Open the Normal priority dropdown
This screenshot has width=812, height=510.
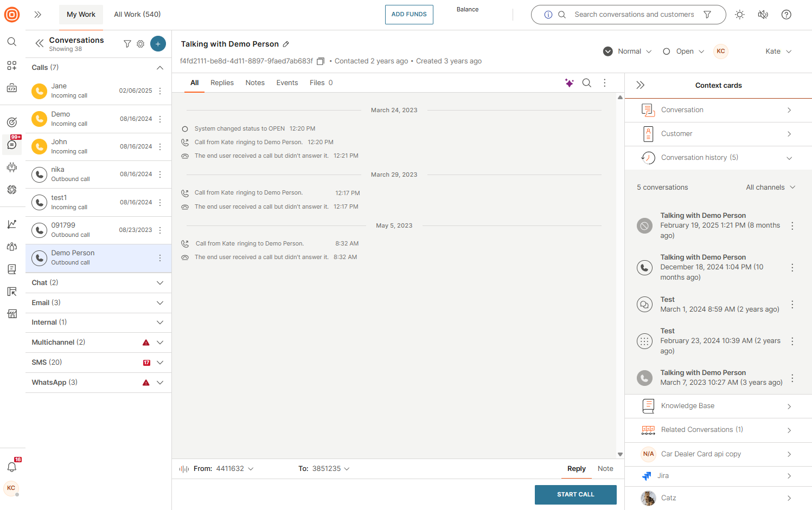click(x=628, y=51)
